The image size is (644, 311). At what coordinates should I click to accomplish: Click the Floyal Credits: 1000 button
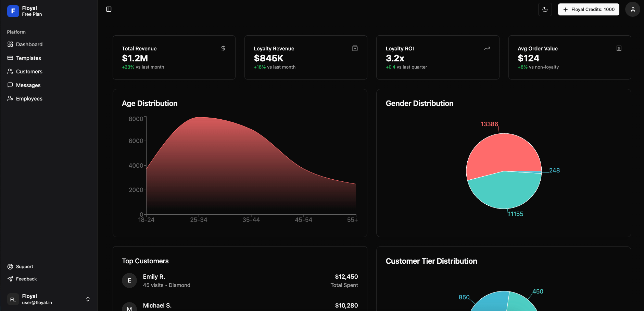click(x=588, y=9)
